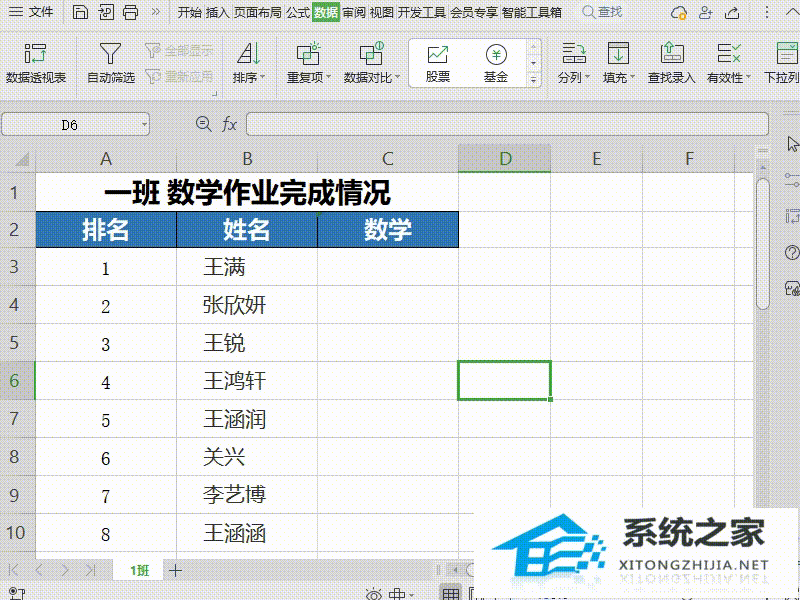
Task: Use the 查找录入 lookup entry tool
Action: 671,62
